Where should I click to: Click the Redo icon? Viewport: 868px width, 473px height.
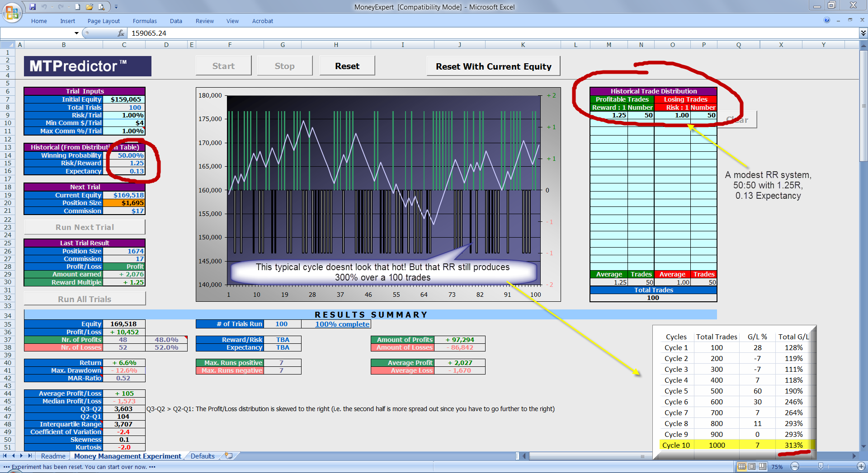pyautogui.click(x=61, y=7)
